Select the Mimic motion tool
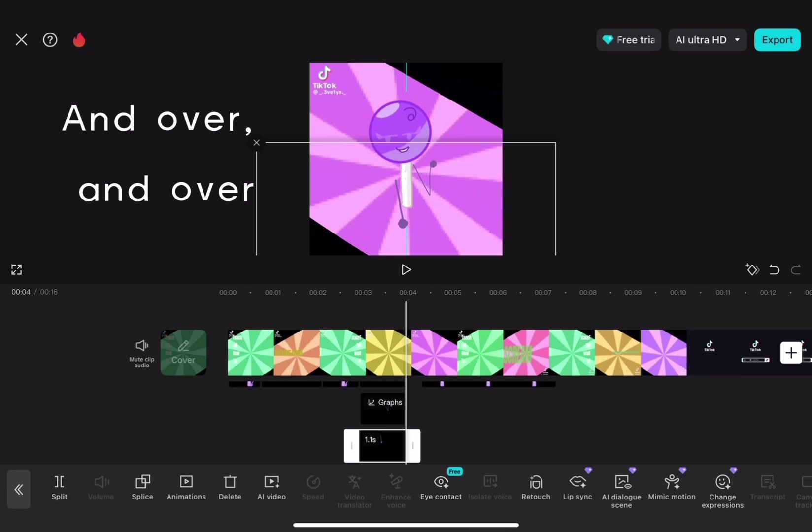The image size is (812, 532). click(672, 488)
